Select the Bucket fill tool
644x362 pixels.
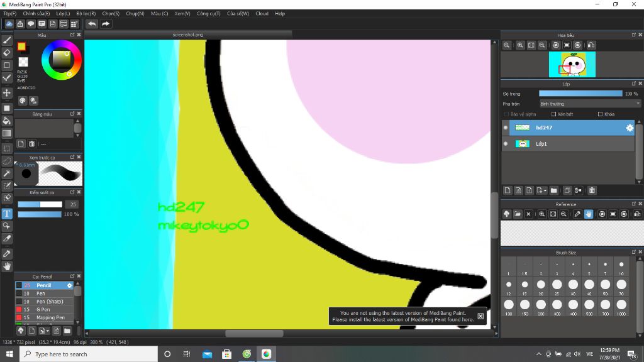coord(7,121)
